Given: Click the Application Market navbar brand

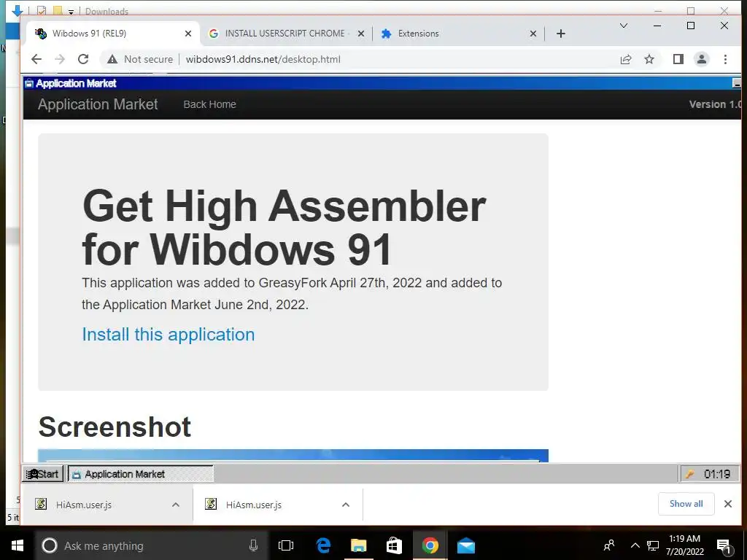Looking at the screenshot, I should [98, 104].
